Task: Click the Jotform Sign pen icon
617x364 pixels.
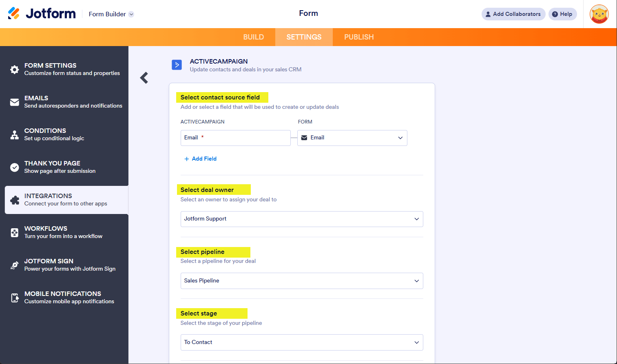Action: click(x=15, y=265)
